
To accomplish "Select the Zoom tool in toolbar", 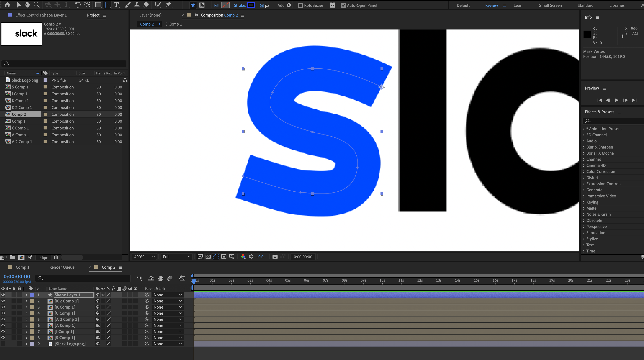I will click(37, 5).
